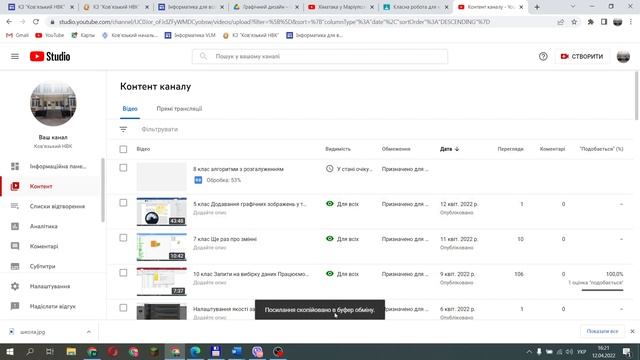Open Надіслати відгук feedback in sidebar
The width and height of the screenshot is (640, 360).
(x=51, y=306)
